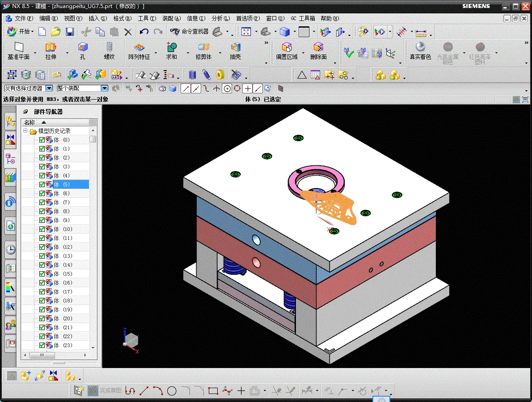Click the Undo arrow icon
The width and height of the screenshot is (532, 402).
pos(144,32)
